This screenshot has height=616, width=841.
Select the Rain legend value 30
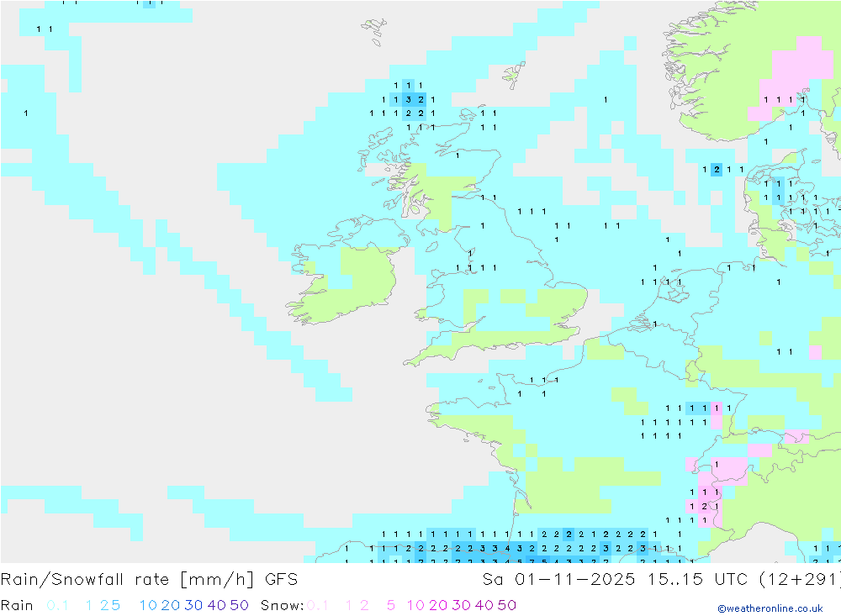193,605
